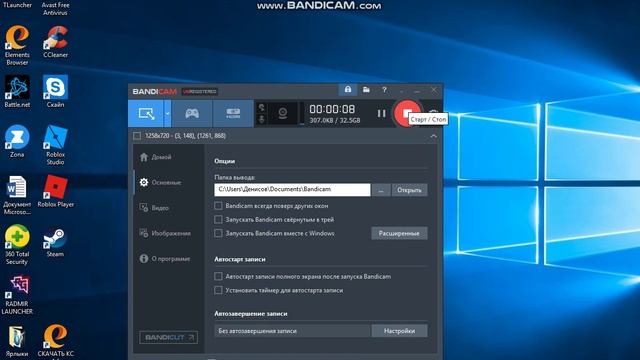Click the Настройки auto-complete button
This screenshot has height=360, width=640.
pyautogui.click(x=399, y=331)
